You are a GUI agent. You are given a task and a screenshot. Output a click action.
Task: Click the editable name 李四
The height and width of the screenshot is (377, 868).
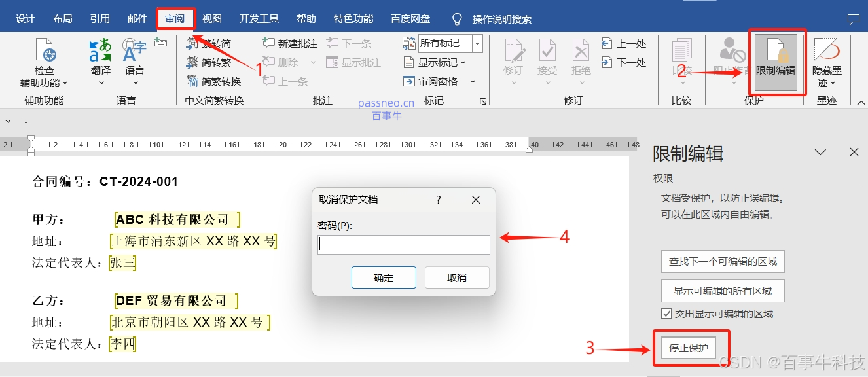click(x=122, y=344)
